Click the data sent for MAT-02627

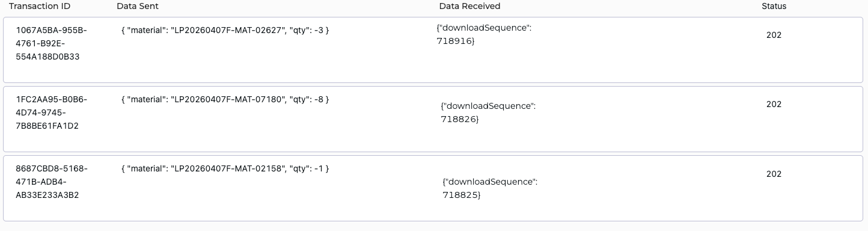tap(225, 30)
